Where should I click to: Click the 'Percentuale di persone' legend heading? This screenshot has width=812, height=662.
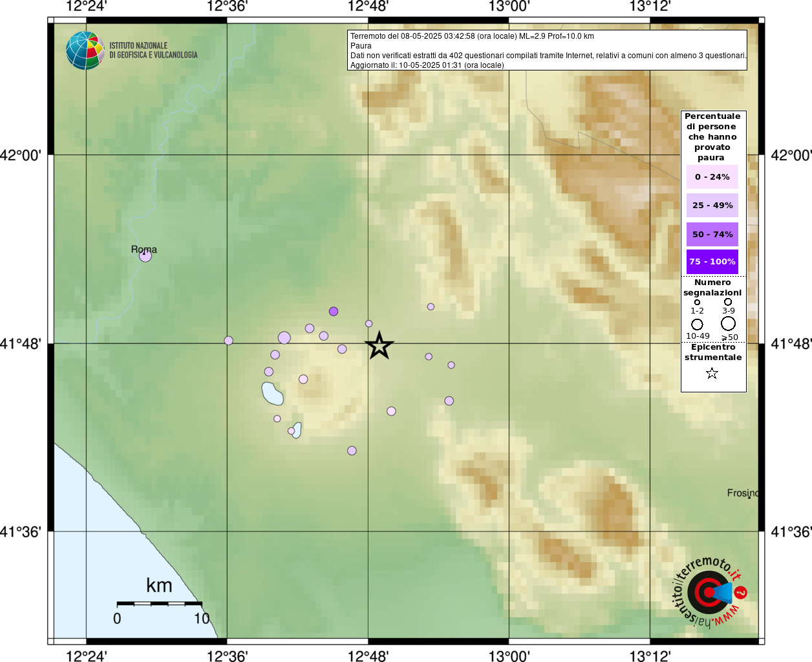[712, 136]
